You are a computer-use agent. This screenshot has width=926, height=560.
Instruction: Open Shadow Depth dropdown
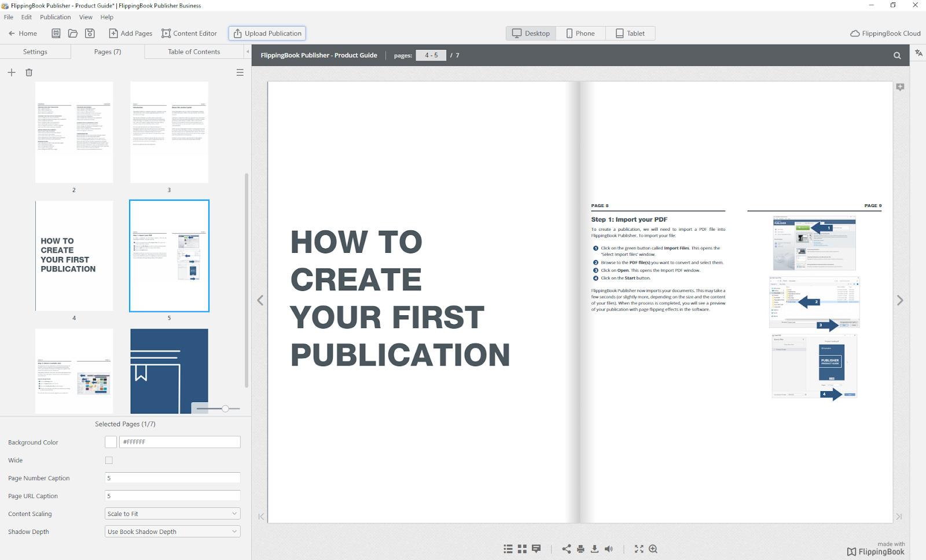click(x=172, y=532)
